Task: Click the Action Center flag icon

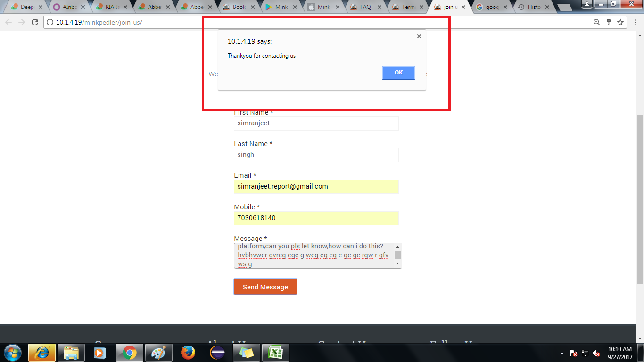Action: point(574,353)
